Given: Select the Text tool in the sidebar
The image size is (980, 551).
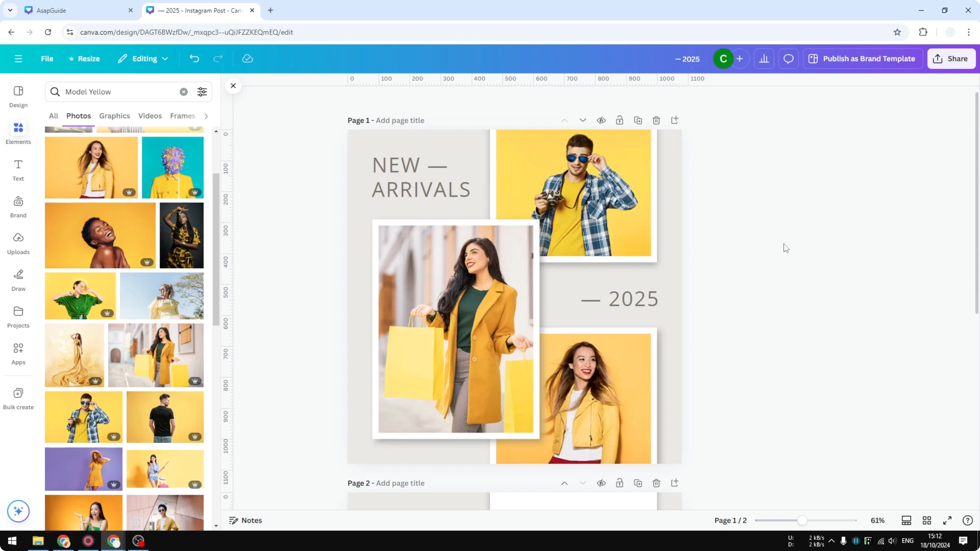Looking at the screenshot, I should coord(18,170).
